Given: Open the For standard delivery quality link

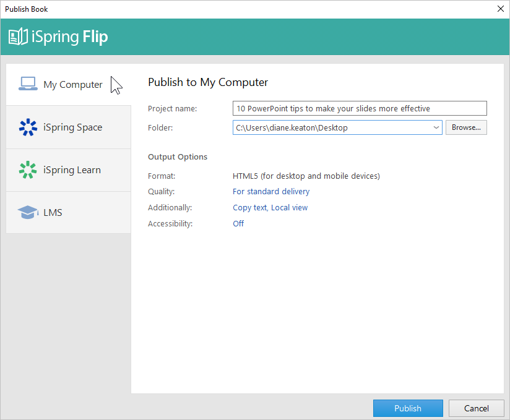Looking at the screenshot, I should pos(271,192).
